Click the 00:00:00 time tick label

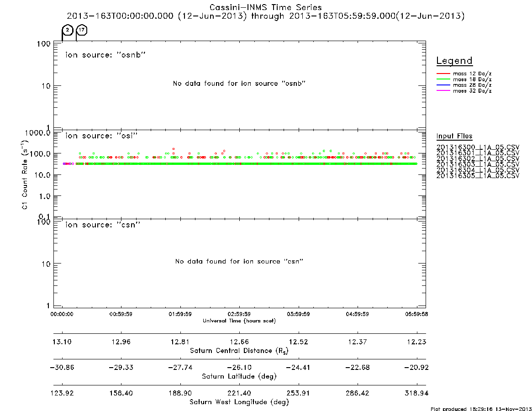pos(62,314)
